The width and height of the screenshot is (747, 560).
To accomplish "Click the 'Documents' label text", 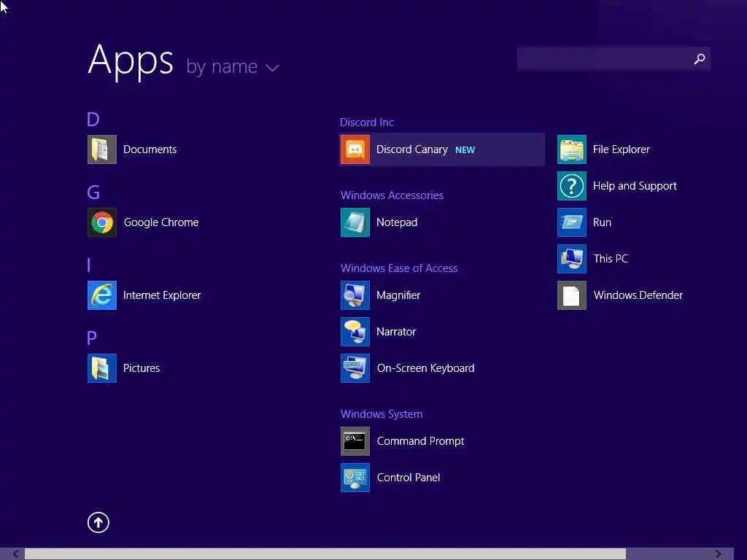I will [x=150, y=149].
